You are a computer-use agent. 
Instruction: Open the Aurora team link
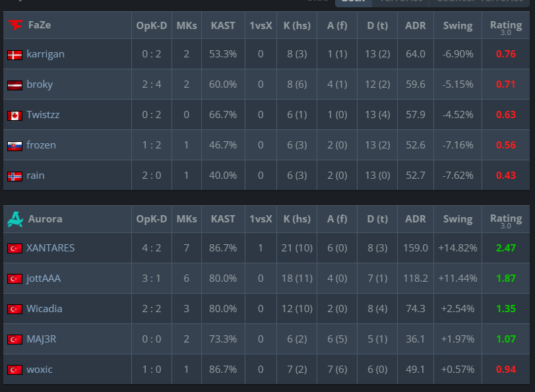(x=46, y=219)
